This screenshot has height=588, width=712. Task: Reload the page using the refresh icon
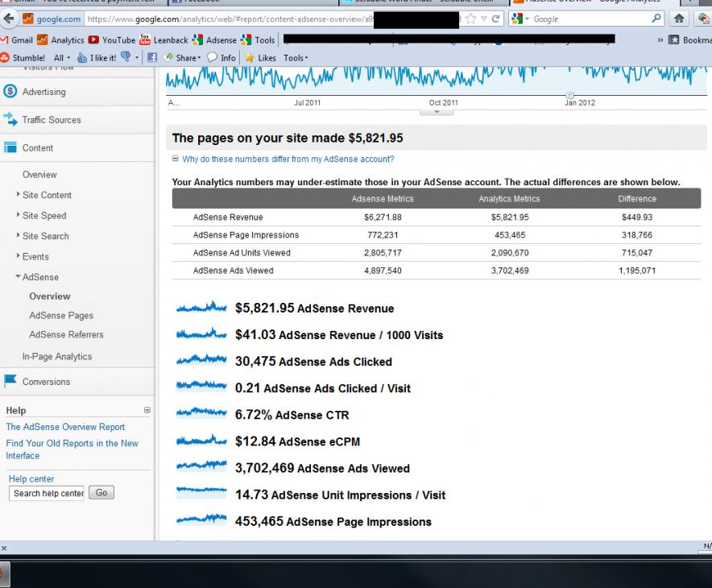[x=495, y=19]
